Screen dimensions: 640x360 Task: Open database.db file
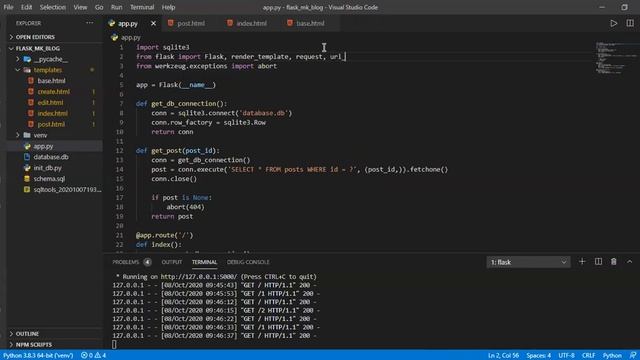(51, 157)
